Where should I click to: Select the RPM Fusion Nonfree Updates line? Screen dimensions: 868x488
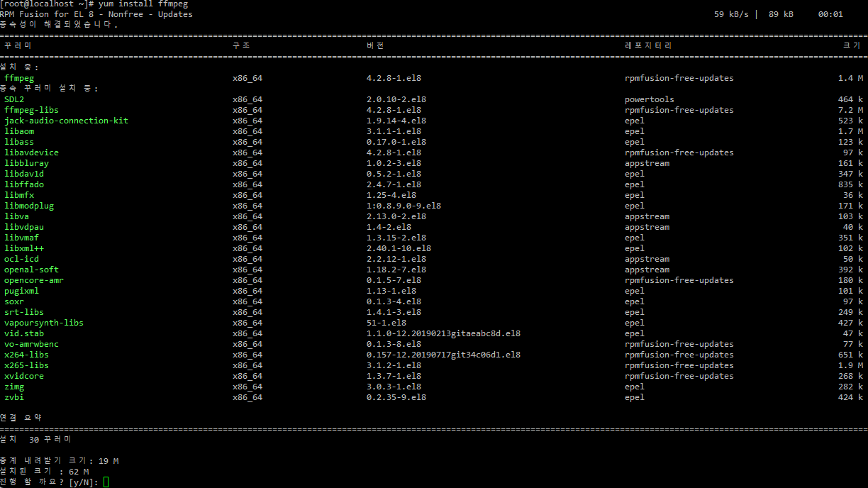[96, 14]
